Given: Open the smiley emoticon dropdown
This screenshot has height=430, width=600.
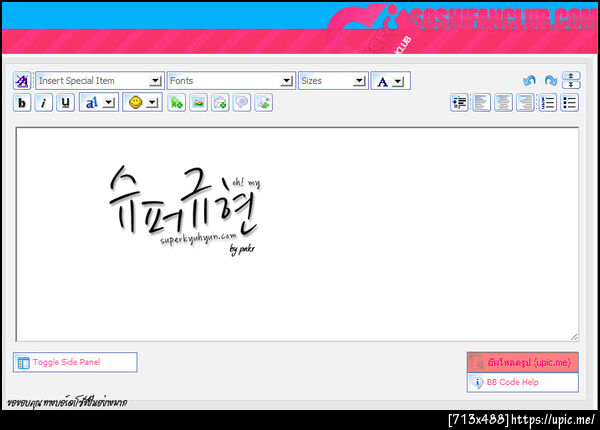Looking at the screenshot, I should pyautogui.click(x=142, y=103).
